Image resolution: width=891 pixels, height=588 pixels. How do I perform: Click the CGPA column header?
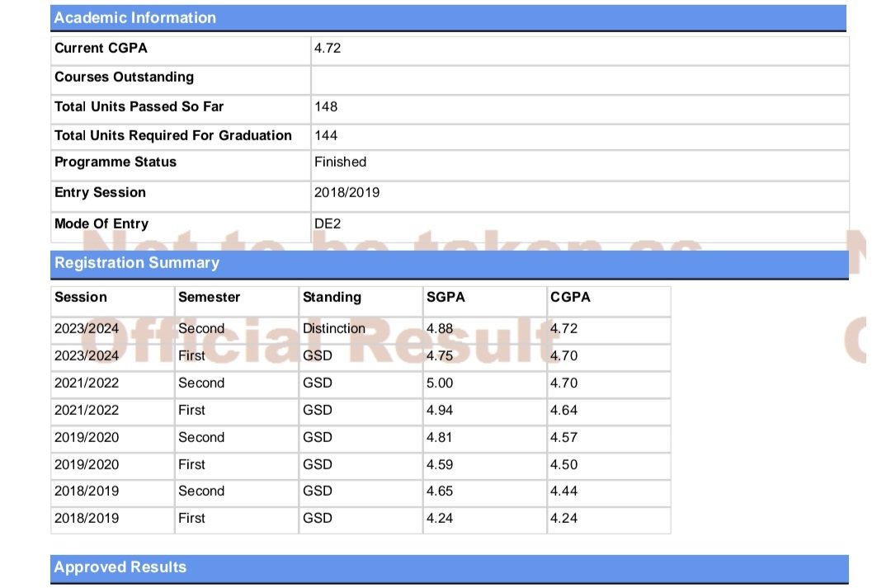570,297
